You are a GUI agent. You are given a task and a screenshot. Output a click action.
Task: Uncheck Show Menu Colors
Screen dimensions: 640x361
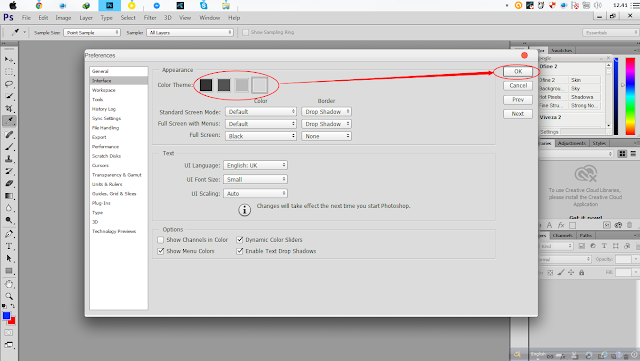(x=160, y=251)
